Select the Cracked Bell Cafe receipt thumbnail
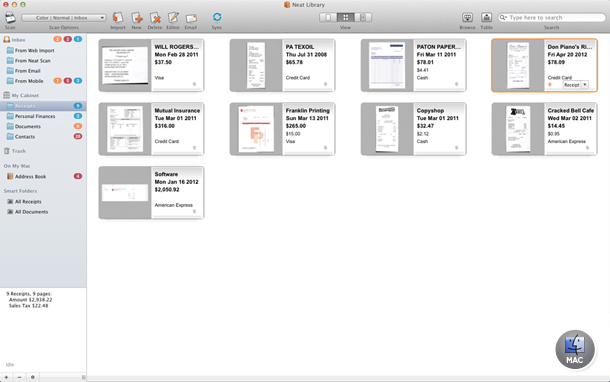 coord(518,129)
